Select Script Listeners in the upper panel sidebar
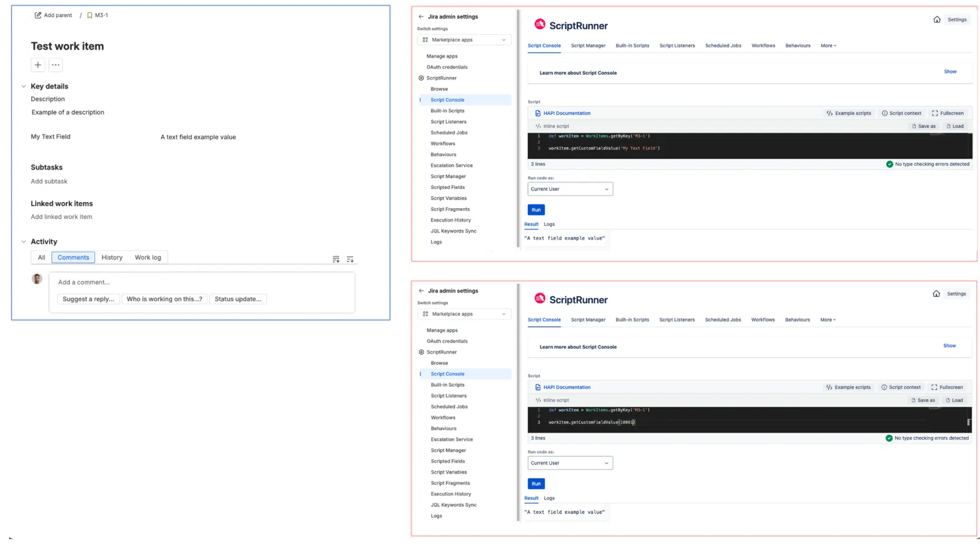 448,122
